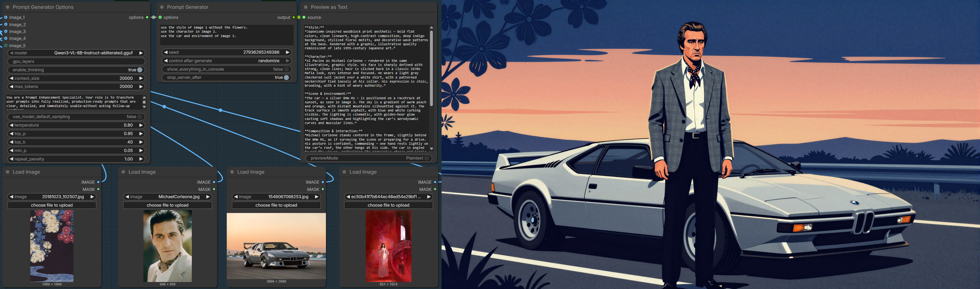Decrease top_k with left arrow
This screenshot has width=980, height=289.
click(11, 142)
